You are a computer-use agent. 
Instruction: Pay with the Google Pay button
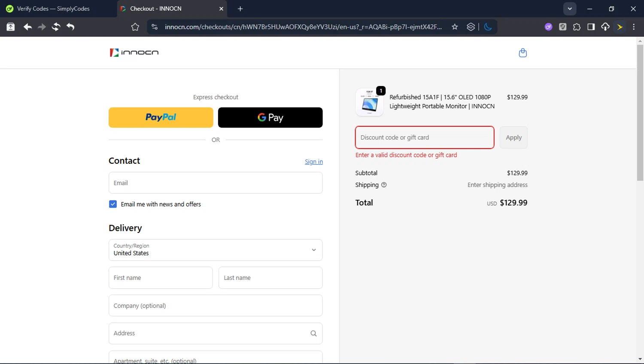point(270,117)
